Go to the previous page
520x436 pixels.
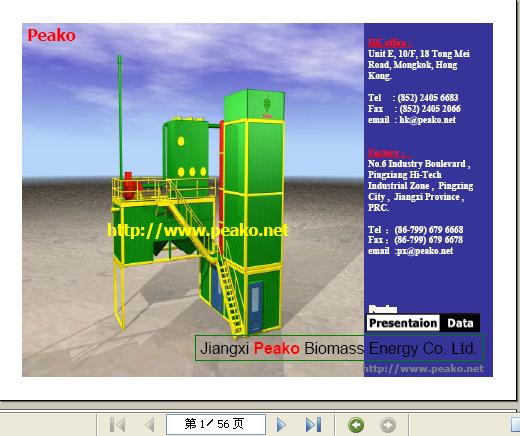[150, 425]
